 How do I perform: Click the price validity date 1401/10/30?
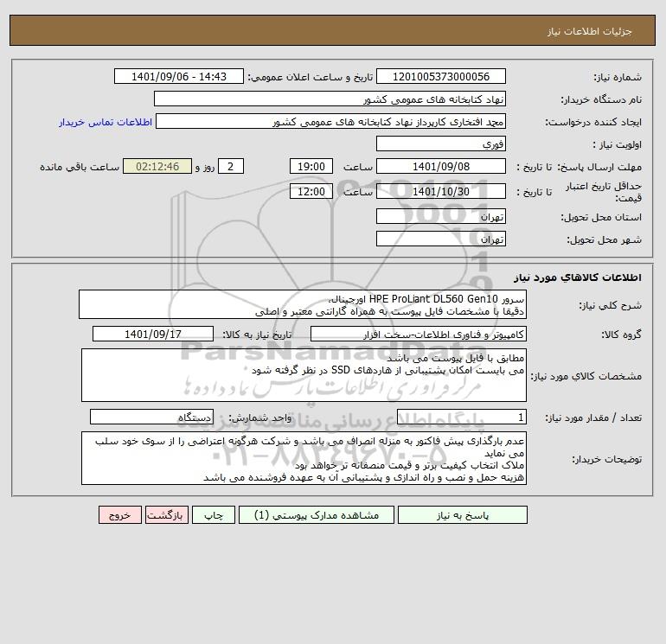(x=441, y=191)
